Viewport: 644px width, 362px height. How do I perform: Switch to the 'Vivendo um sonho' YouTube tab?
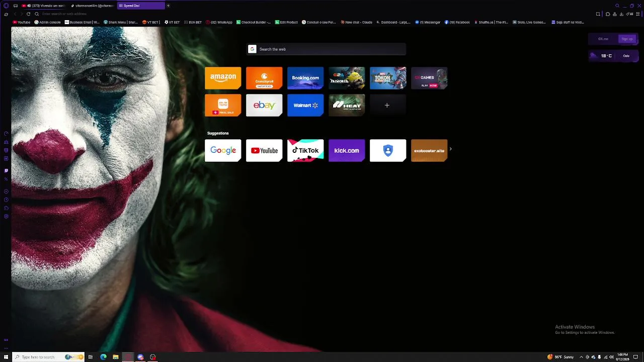pyautogui.click(x=43, y=6)
